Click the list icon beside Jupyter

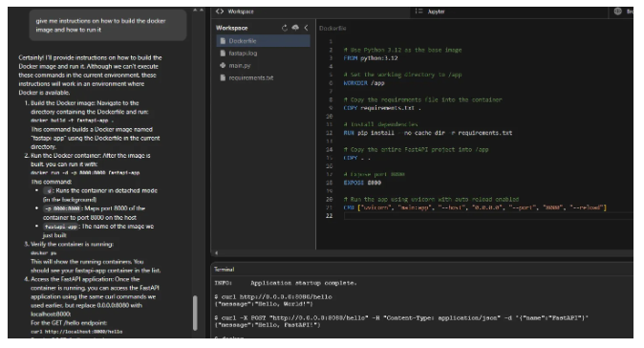419,11
